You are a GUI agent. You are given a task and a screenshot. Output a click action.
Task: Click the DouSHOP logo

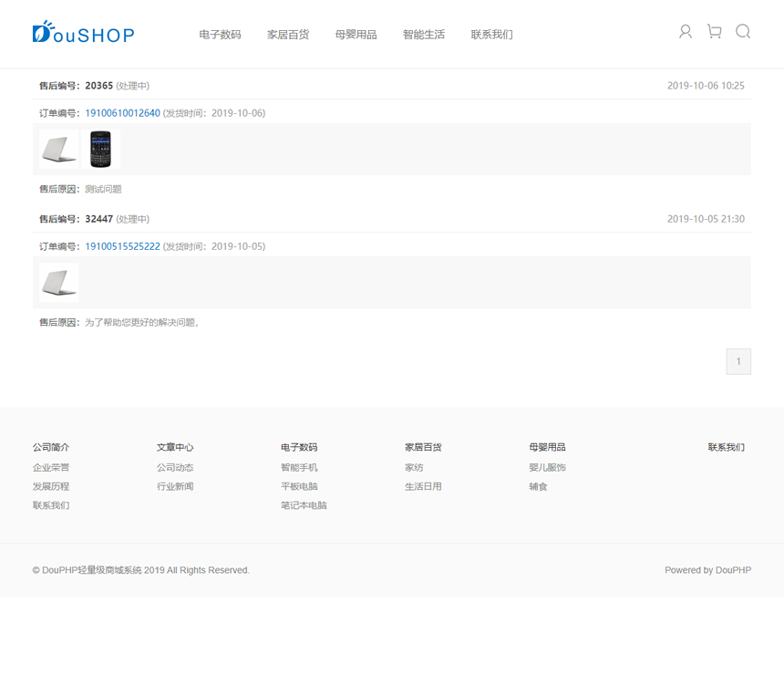tap(84, 32)
